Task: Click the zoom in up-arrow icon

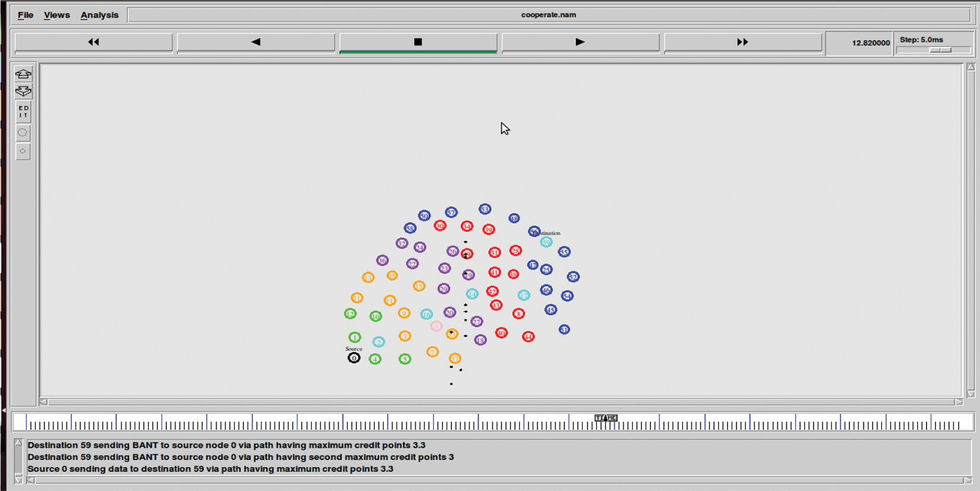Action: click(x=23, y=74)
